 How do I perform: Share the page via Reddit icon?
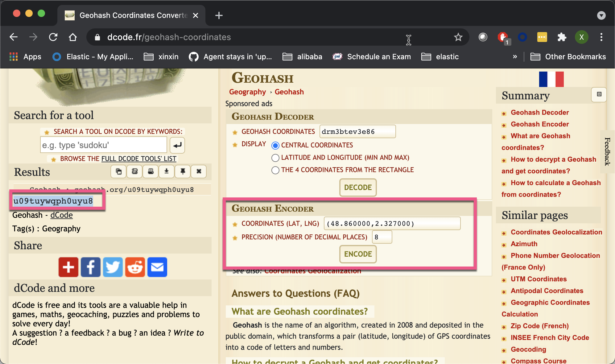coord(135,267)
